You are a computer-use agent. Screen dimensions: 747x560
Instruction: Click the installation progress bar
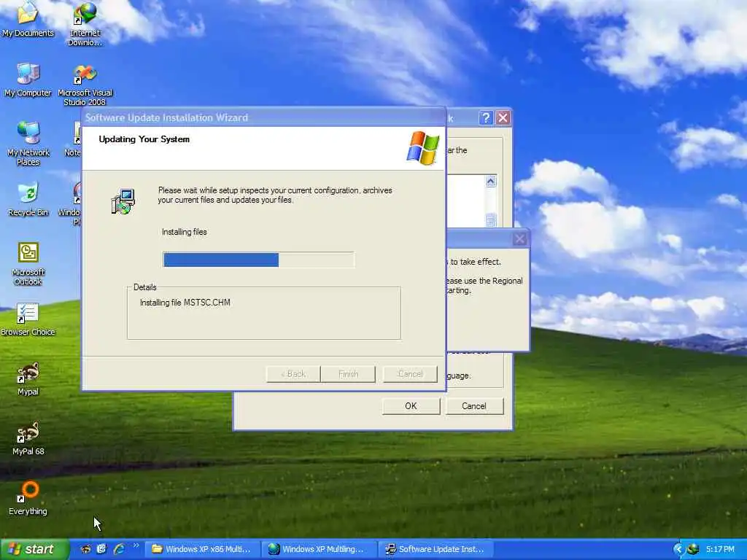pos(258,260)
